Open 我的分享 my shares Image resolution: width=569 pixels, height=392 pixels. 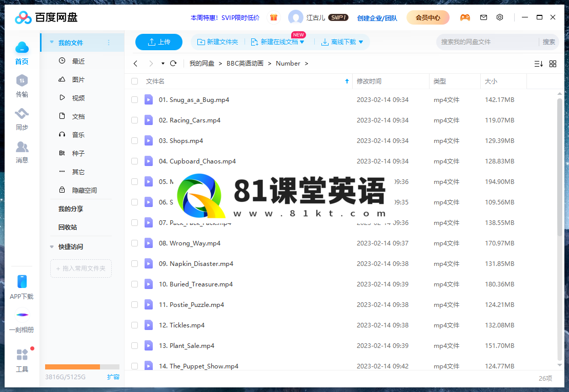click(71, 209)
